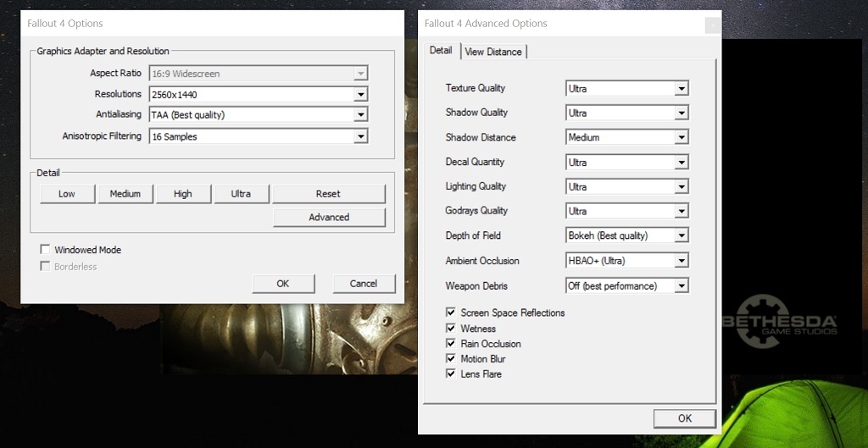This screenshot has height=448, width=868.
Task: Open the Decal Quantity dropdown
Action: 627,163
